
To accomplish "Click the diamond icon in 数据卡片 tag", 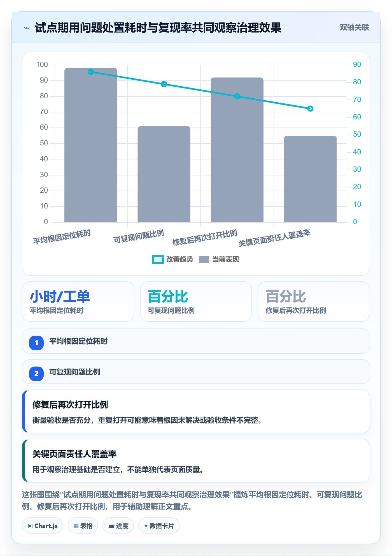I will pos(146,526).
